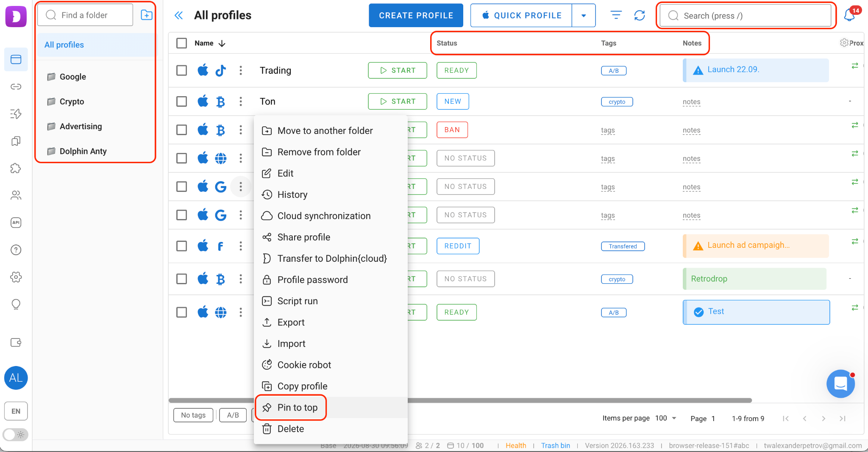This screenshot has height=452, width=868.
Task: Check the checkbox in the BAN status row
Action: 182,130
